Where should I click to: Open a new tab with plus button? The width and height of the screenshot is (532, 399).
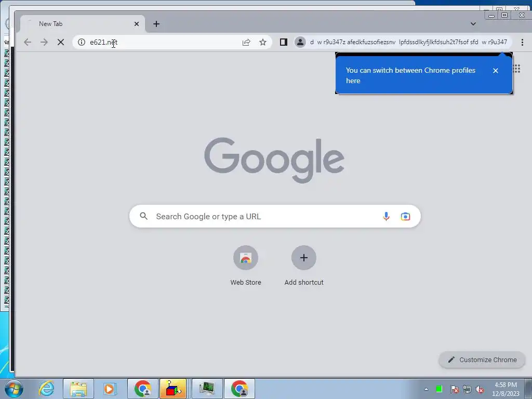(x=156, y=24)
